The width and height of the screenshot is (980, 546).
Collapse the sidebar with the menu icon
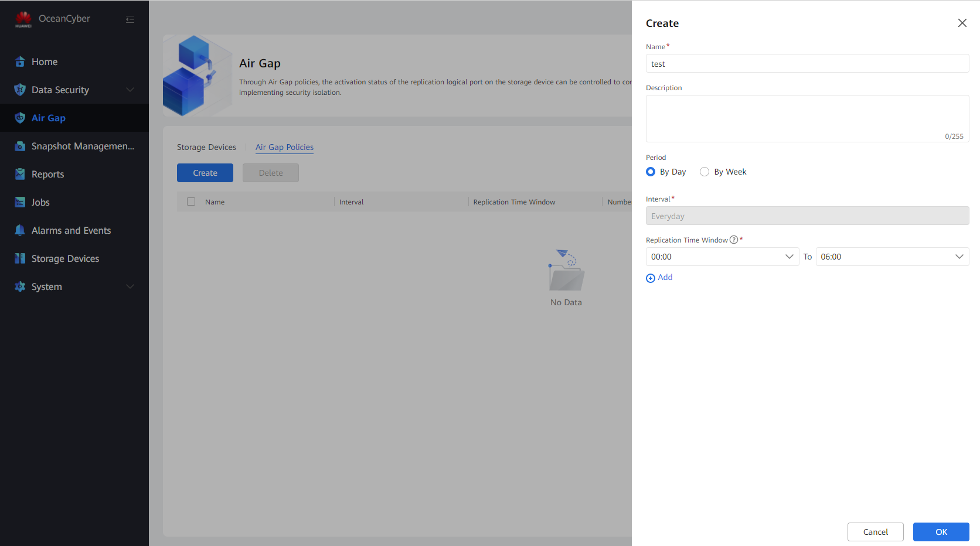coord(130,19)
